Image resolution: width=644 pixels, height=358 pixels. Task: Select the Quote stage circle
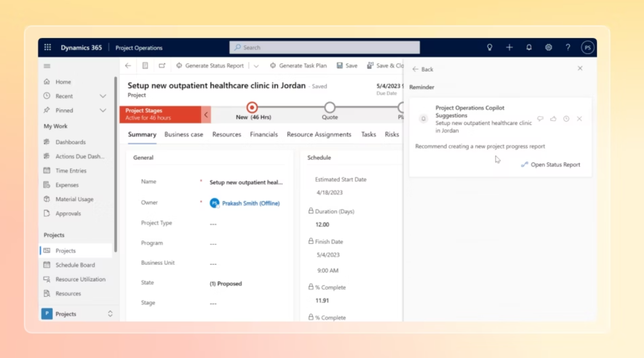pos(330,107)
